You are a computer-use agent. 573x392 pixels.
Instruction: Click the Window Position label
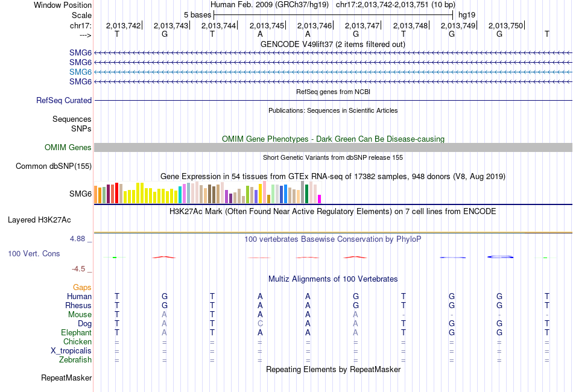63,5
